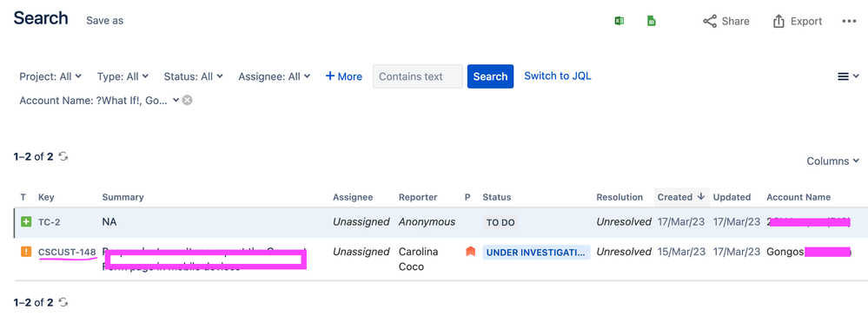Click the UNDER INVESTIGATI... status badge
The image size is (868, 316).
[x=536, y=253]
